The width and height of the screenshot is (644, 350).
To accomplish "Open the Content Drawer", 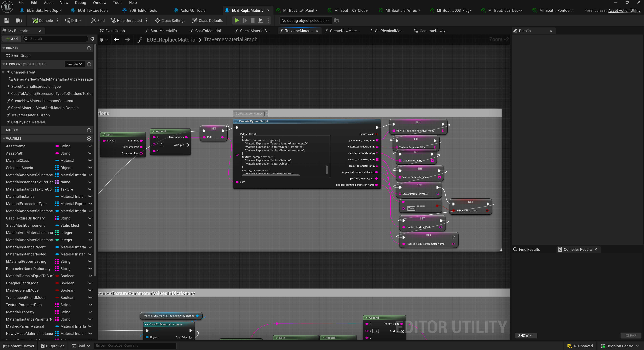I will point(18,346).
